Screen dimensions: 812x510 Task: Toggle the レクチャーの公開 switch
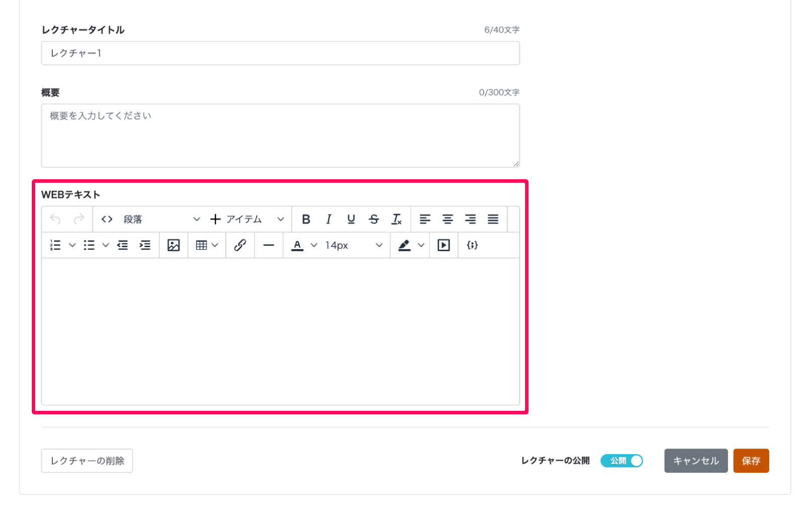click(x=622, y=461)
